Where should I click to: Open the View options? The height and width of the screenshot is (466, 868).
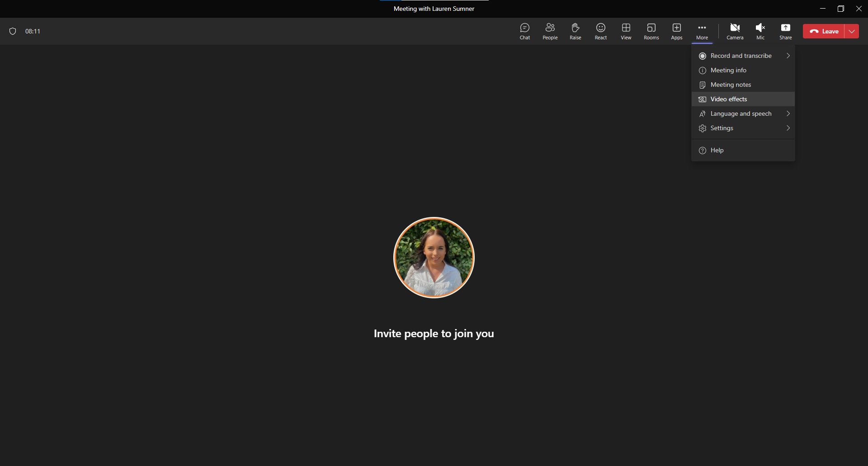coord(626,31)
